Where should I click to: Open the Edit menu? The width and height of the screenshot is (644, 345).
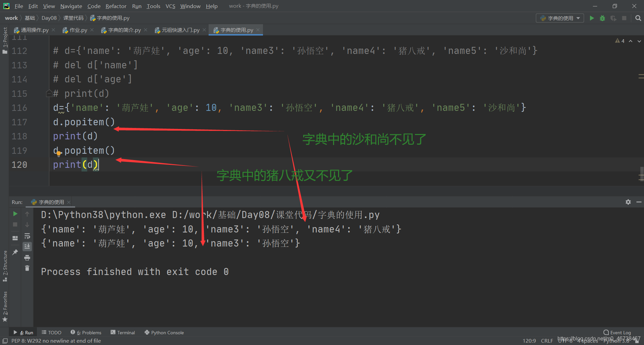tap(33, 6)
